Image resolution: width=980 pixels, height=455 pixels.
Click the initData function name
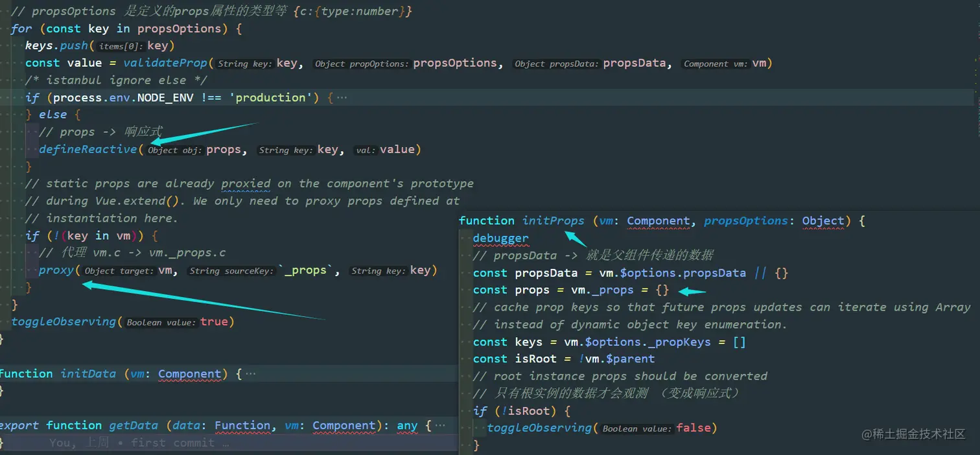[88, 374]
